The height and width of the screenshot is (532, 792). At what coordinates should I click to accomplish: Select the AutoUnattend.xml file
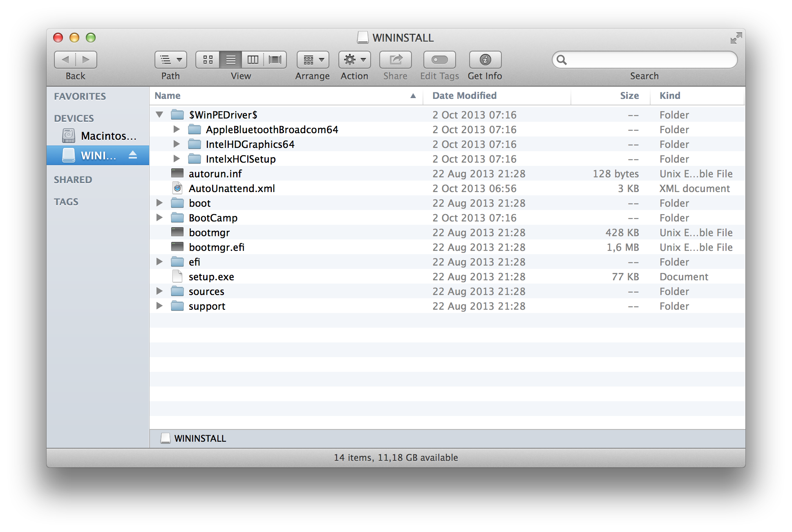[231, 188]
